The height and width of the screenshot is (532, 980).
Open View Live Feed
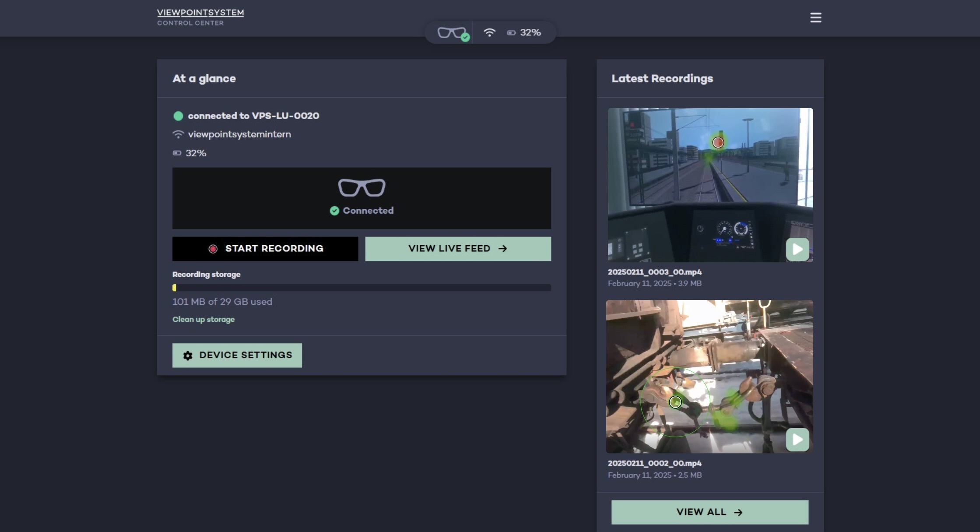458,249
